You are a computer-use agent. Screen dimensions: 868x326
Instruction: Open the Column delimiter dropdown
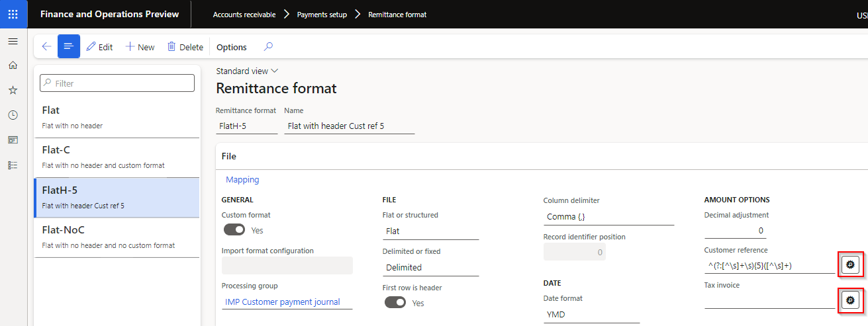pos(608,217)
